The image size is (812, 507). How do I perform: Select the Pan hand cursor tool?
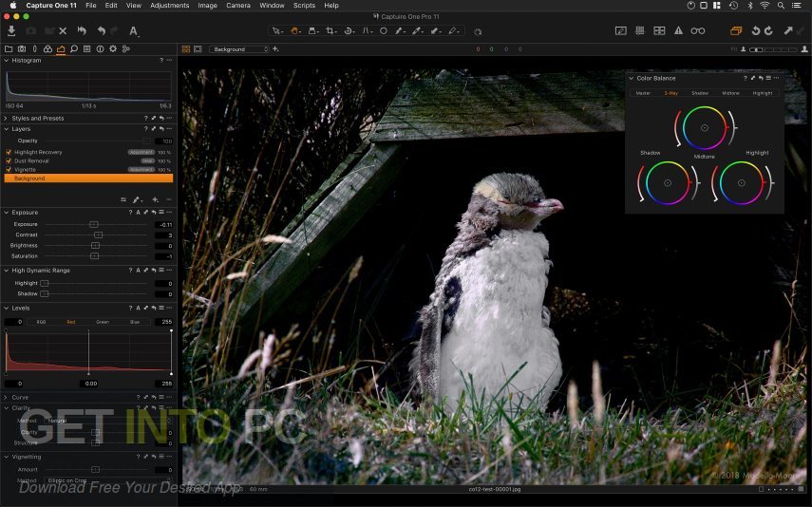point(295,31)
